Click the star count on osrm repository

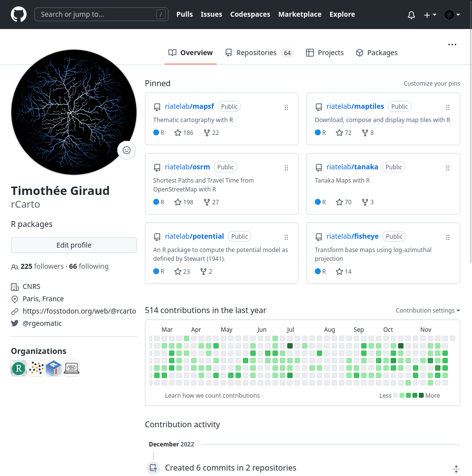184,202
